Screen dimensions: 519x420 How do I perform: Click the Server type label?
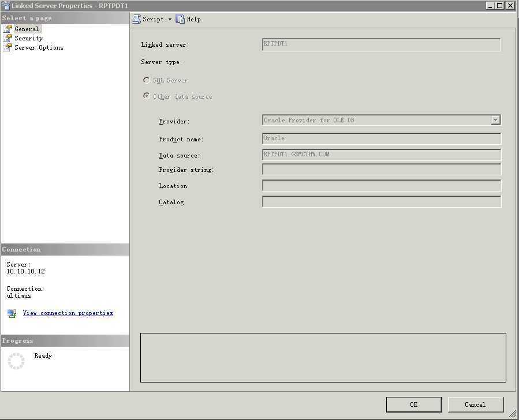pyautogui.click(x=162, y=62)
